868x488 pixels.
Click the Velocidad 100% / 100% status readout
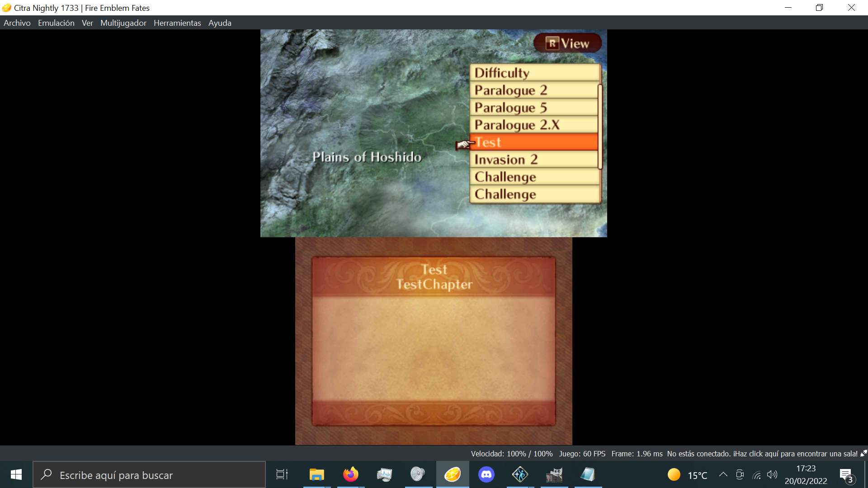[512, 454]
